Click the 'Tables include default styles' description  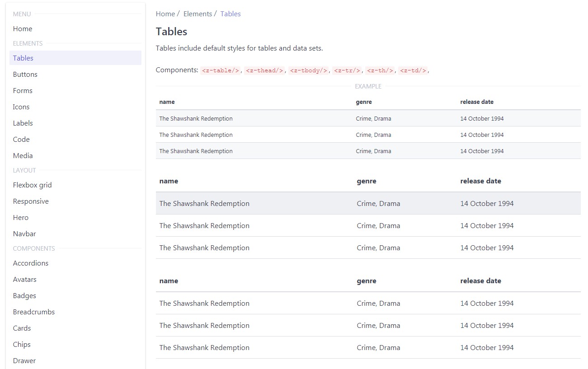tap(239, 48)
